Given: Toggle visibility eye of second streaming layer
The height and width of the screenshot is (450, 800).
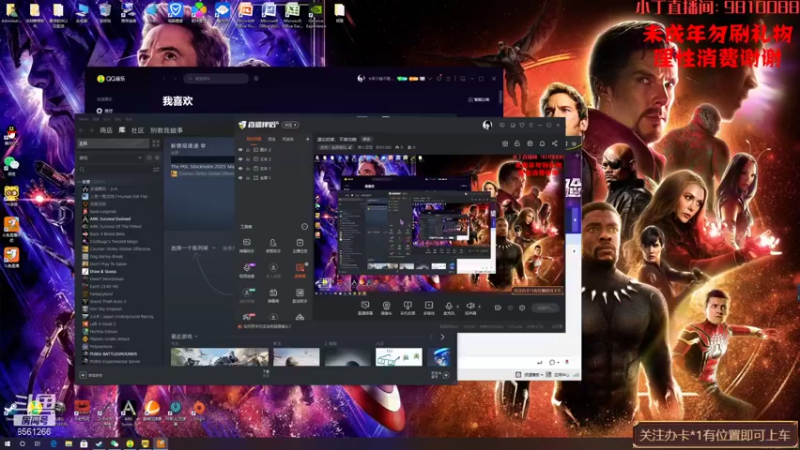Looking at the screenshot, I should click(240, 159).
